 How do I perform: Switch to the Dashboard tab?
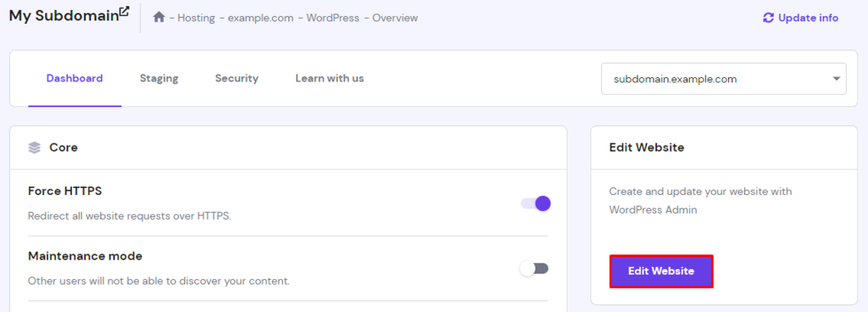point(75,79)
